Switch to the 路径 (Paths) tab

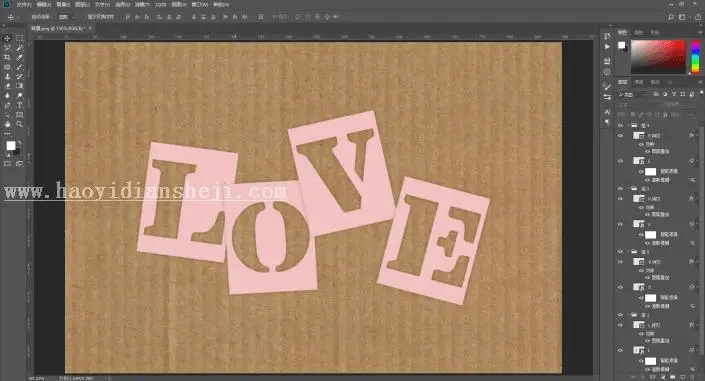655,82
